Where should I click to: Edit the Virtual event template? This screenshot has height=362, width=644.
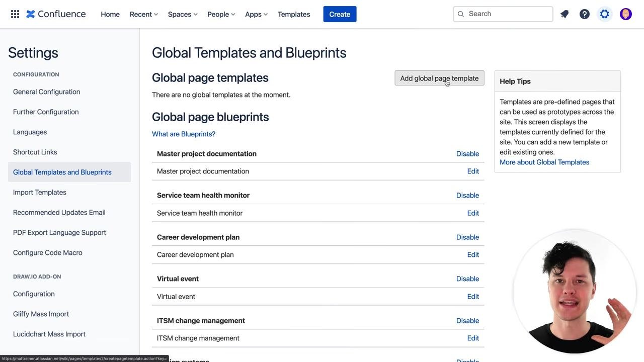click(473, 296)
